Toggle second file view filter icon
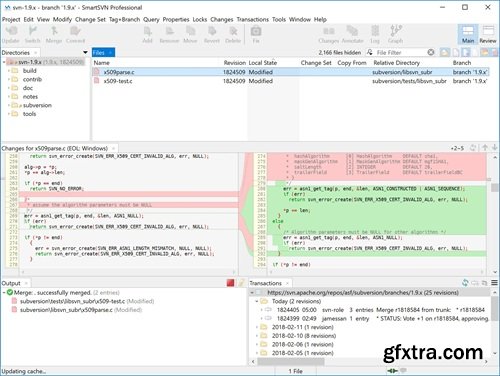Image resolution: width=500 pixels, height=376 pixels. point(456,52)
